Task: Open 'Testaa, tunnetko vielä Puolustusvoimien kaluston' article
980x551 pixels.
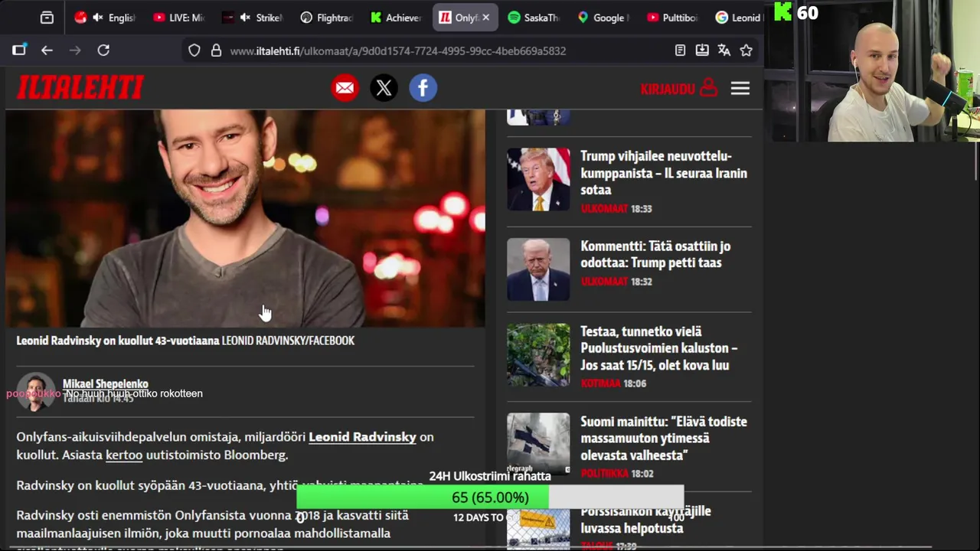Action: (x=658, y=348)
